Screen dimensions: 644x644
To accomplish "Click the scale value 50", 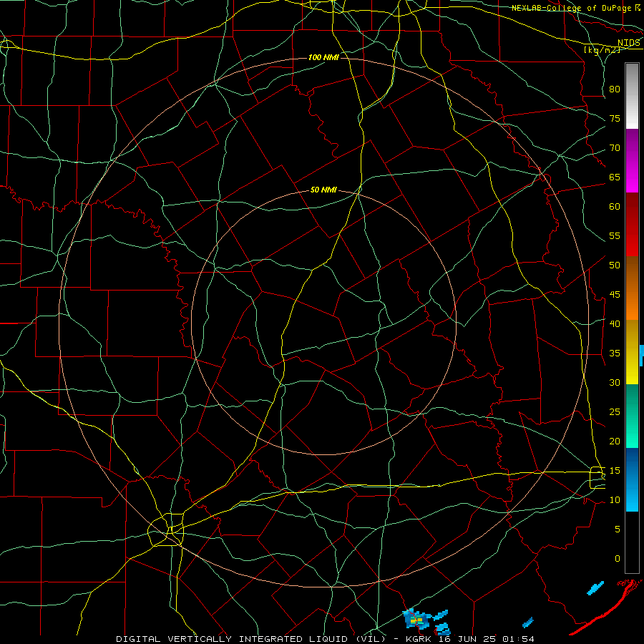I will 615,265.
